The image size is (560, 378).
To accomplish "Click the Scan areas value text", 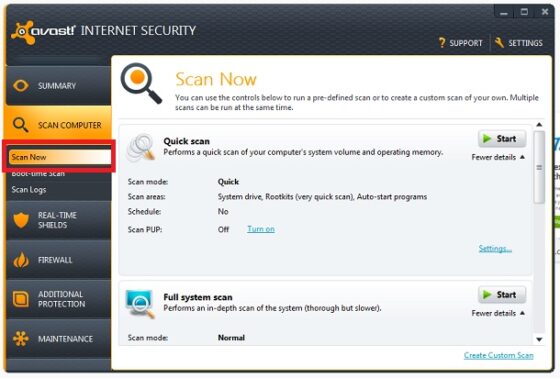I will [322, 197].
